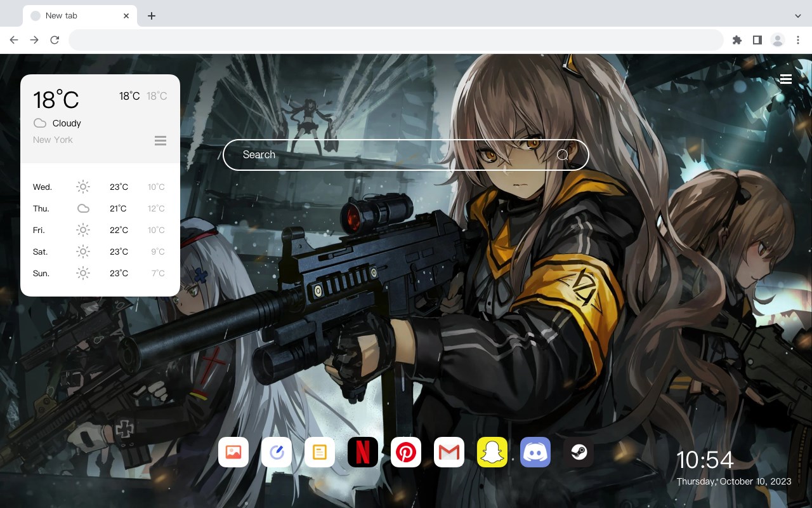
Task: Click the New York location label
Action: click(x=53, y=140)
